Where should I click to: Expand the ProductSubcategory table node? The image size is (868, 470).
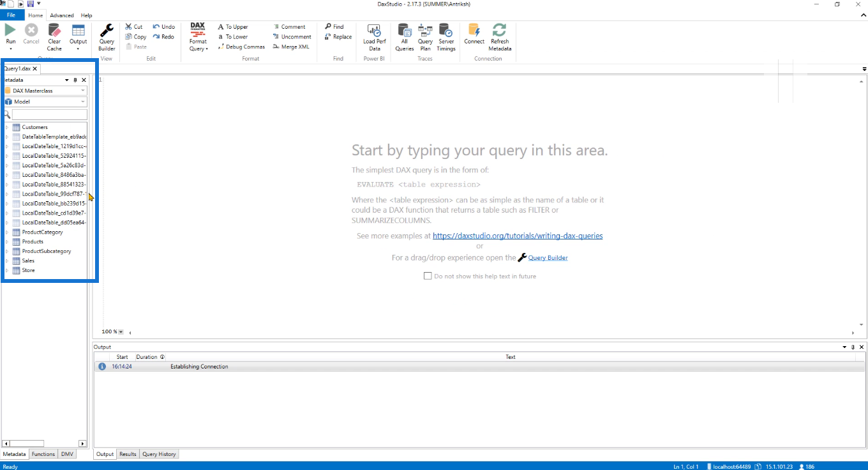coord(7,251)
